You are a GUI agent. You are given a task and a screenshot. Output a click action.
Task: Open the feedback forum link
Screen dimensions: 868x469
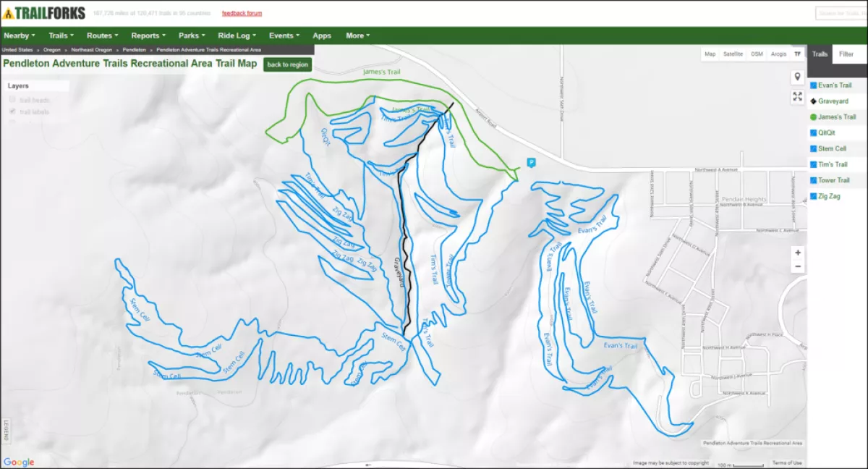(240, 12)
